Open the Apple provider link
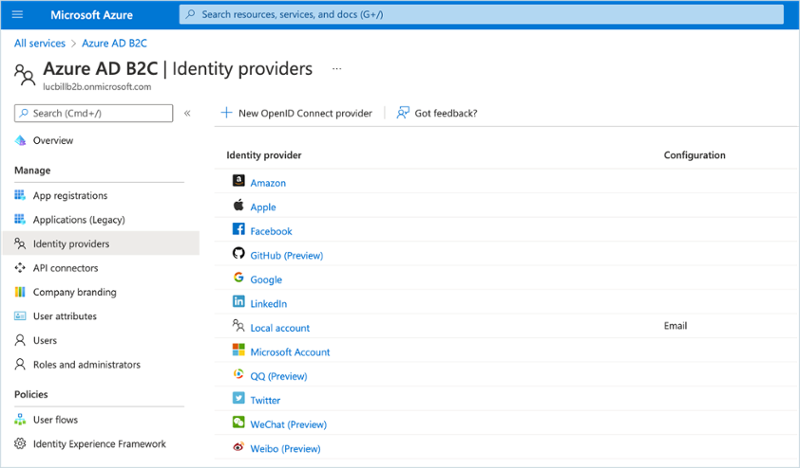Screen dimensions: 800x468 click(263, 207)
